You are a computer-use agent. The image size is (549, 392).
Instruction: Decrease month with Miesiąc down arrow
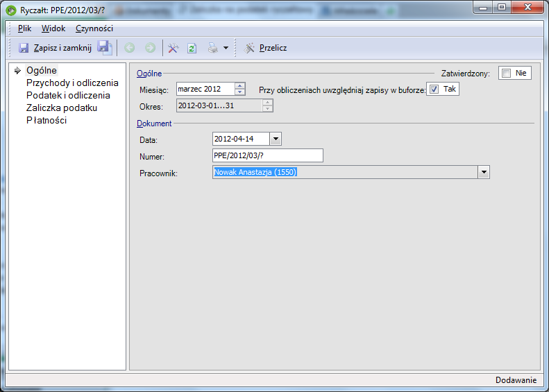point(239,92)
